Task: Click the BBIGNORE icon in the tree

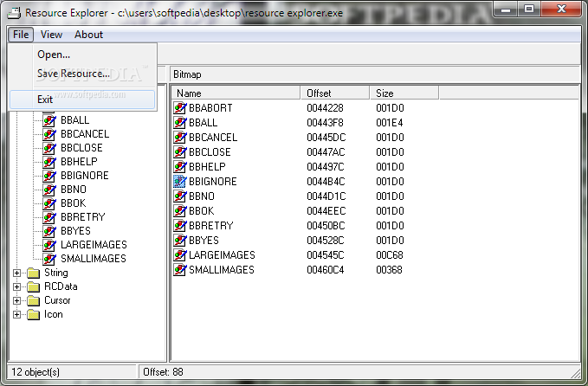Action: tap(49, 176)
